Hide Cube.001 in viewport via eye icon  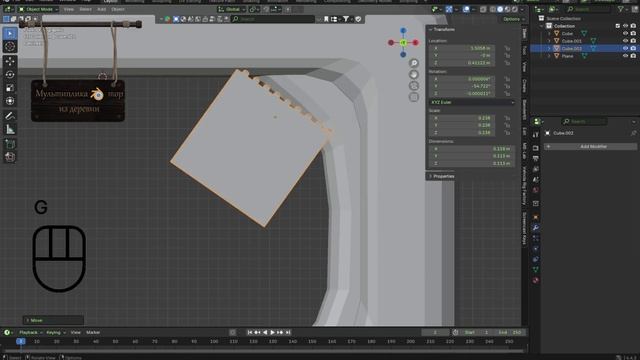click(625, 41)
